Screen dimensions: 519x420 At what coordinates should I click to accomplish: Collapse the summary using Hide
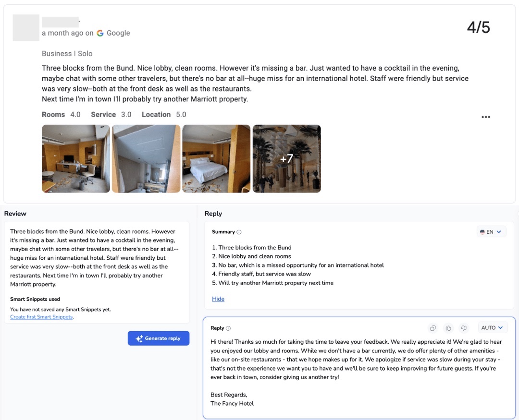218,299
